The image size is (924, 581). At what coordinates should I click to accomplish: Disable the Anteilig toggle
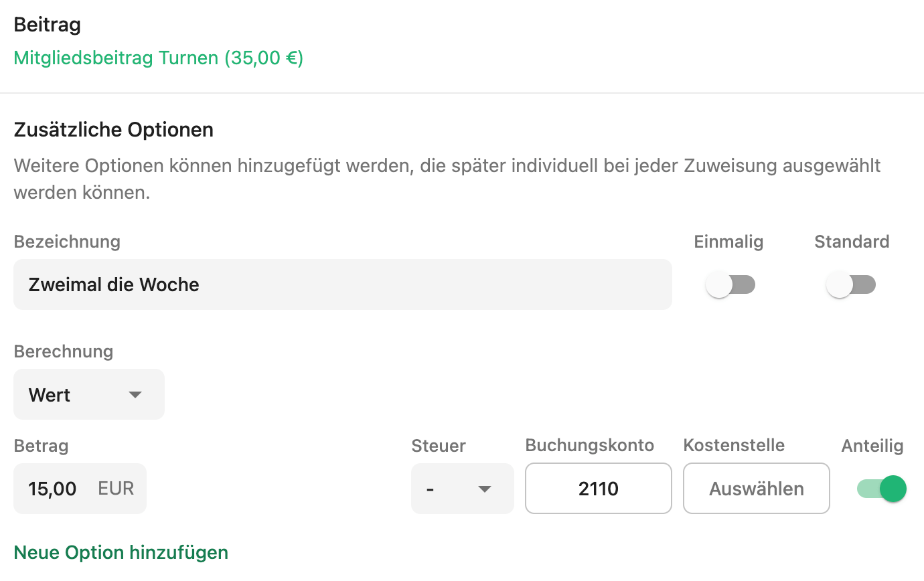click(881, 489)
